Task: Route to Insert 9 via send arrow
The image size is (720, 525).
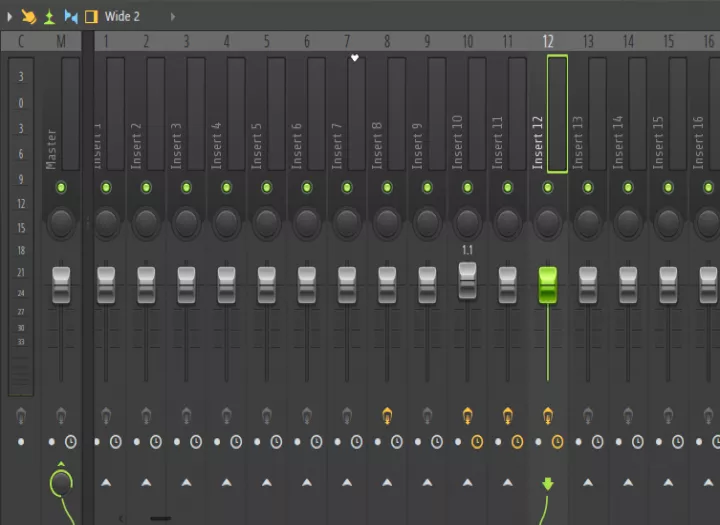Action: pos(428,482)
